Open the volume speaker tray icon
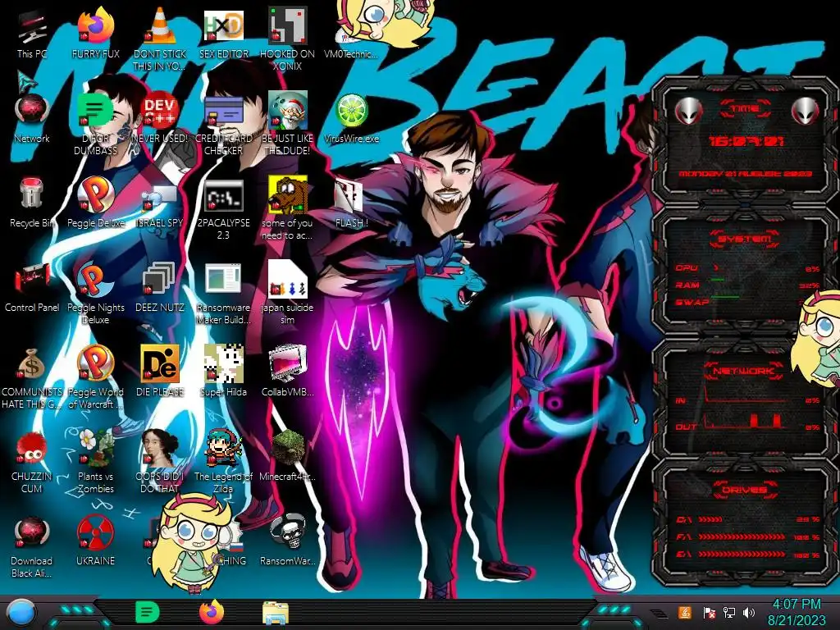The width and height of the screenshot is (840, 630). pos(749,613)
